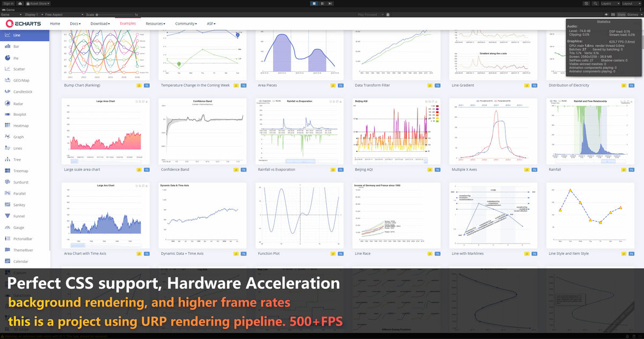This screenshot has width=644, height=339.
Task: Toggle the Stats overlay button
Action: click(x=621, y=14)
